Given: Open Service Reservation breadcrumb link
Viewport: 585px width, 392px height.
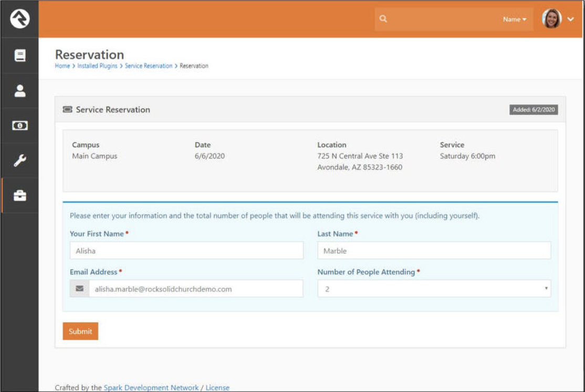Looking at the screenshot, I should point(149,66).
